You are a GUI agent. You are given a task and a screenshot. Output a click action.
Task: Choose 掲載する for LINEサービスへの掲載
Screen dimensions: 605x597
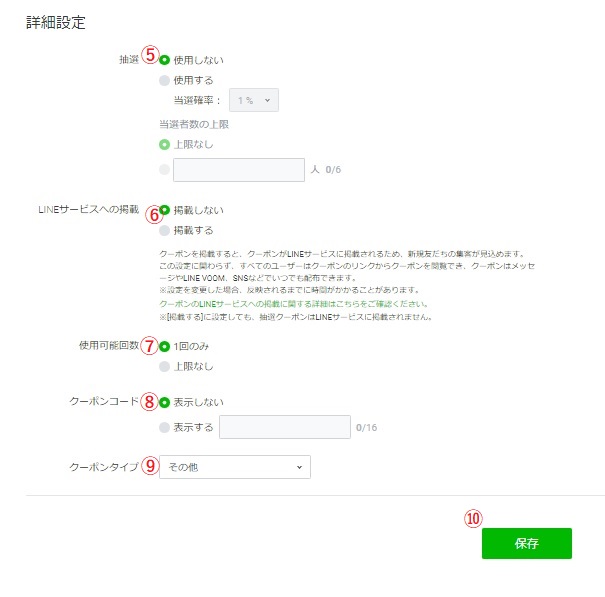(x=164, y=230)
